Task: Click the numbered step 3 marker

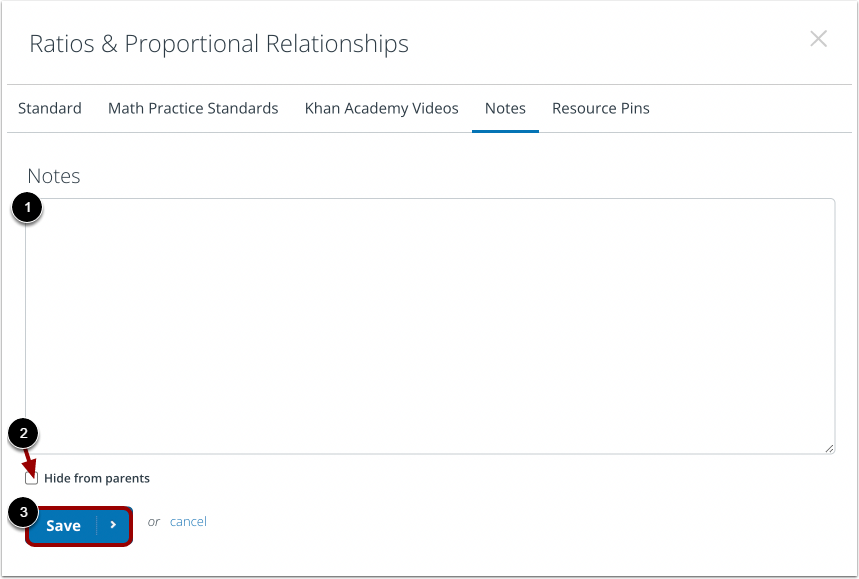Action: (22, 512)
